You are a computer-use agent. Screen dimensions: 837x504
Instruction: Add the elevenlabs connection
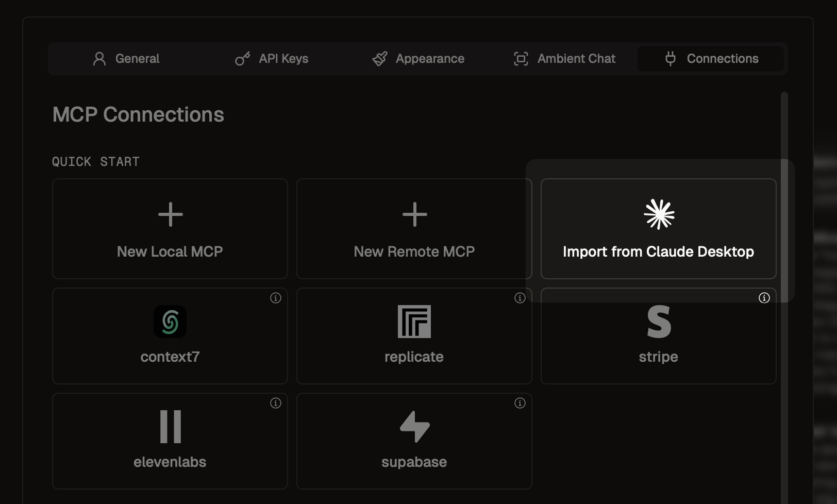(x=170, y=441)
